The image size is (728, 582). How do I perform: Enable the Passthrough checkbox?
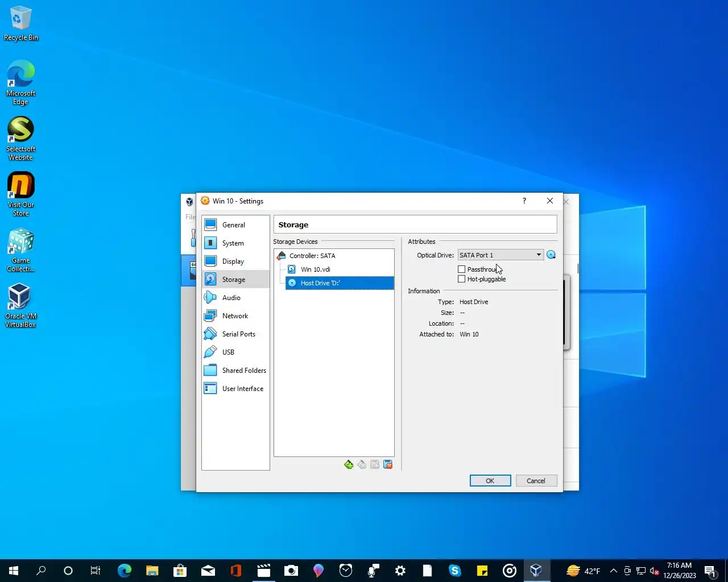462,269
